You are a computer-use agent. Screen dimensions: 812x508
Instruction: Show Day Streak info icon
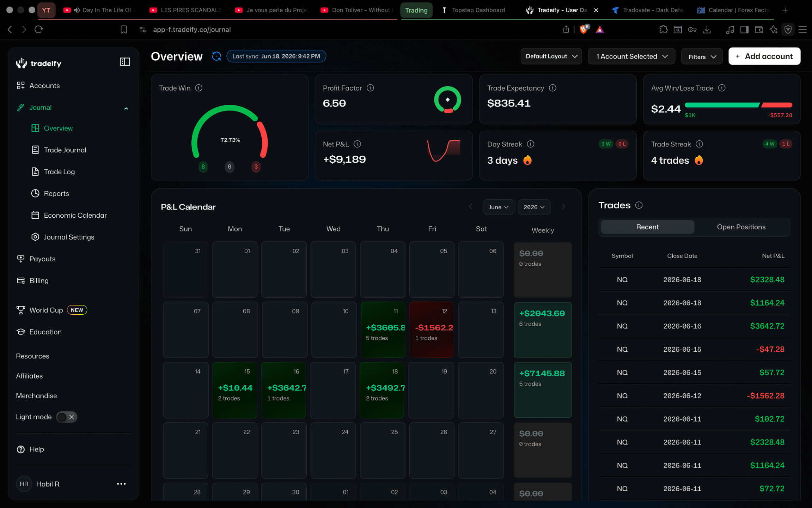pyautogui.click(x=531, y=144)
